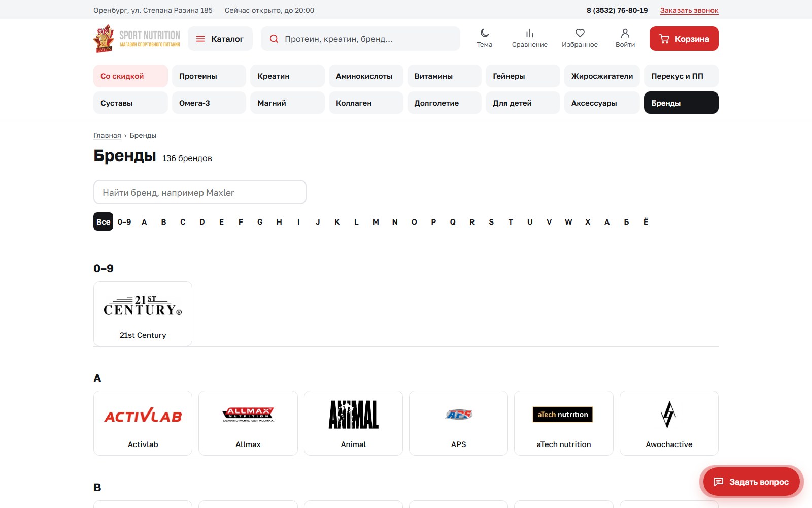
Task: Open the Allmax brand card
Action: click(x=248, y=423)
